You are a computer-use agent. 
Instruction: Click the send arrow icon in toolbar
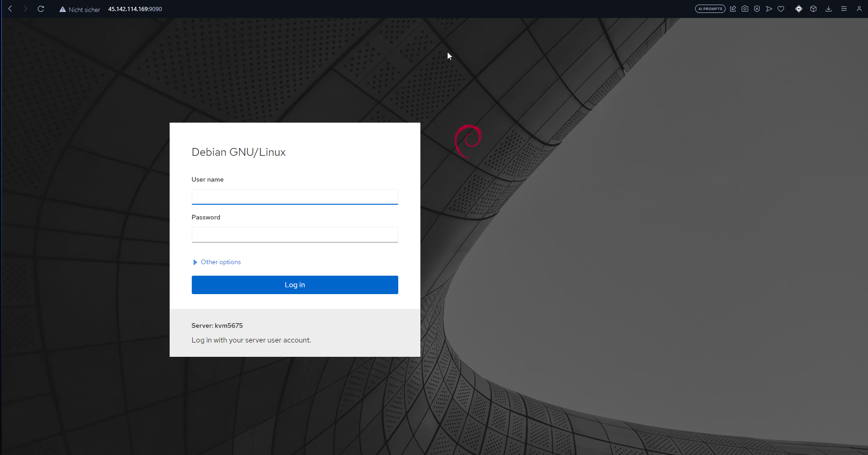(769, 9)
